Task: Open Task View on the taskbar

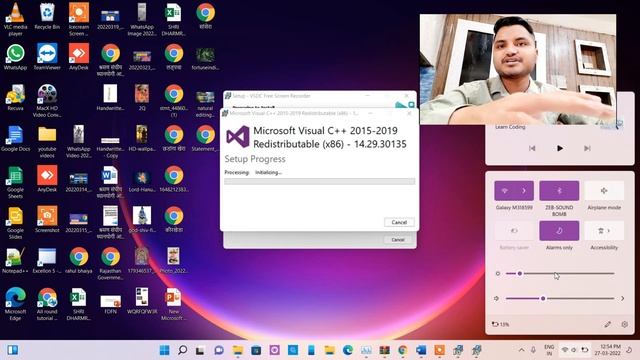Action: (x=200, y=350)
